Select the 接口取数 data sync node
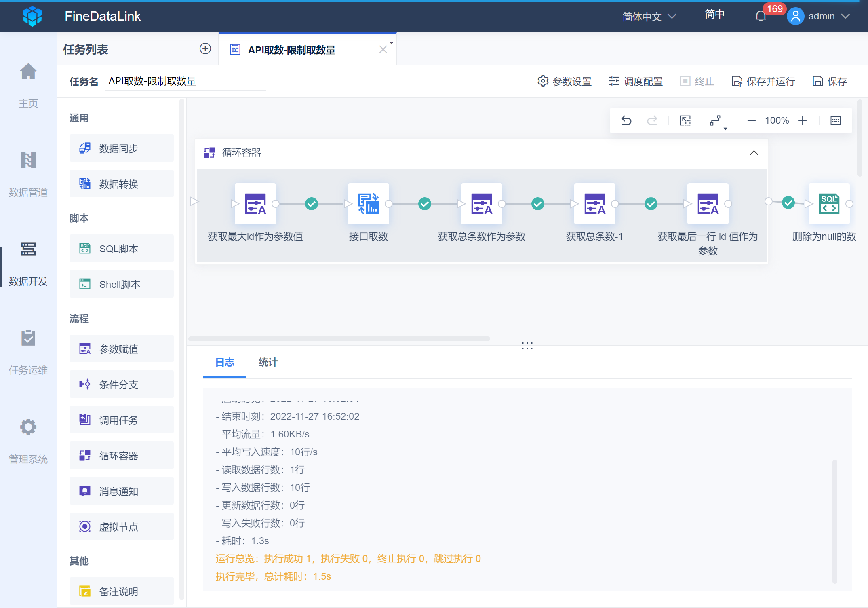This screenshot has height=608, width=868. click(368, 204)
